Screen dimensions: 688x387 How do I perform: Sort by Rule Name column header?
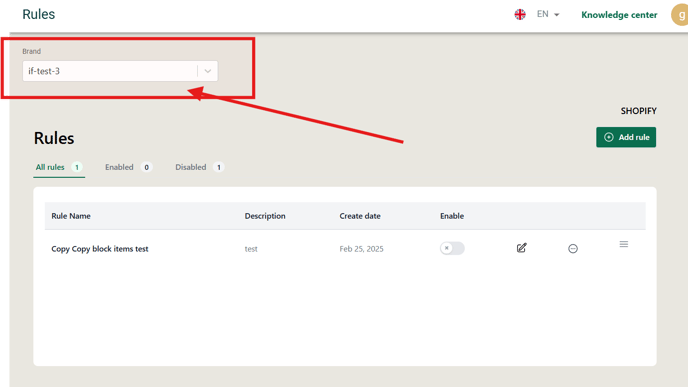tap(71, 216)
